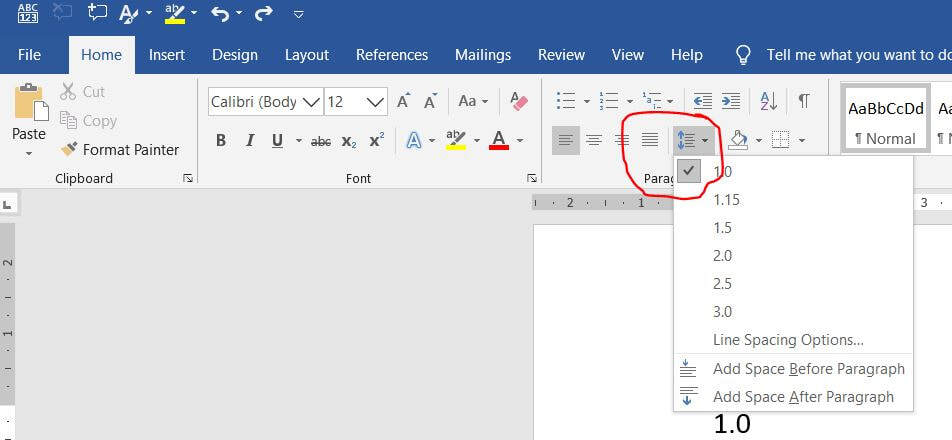Click the Decrease Indent icon
952x440 pixels.
pos(703,101)
